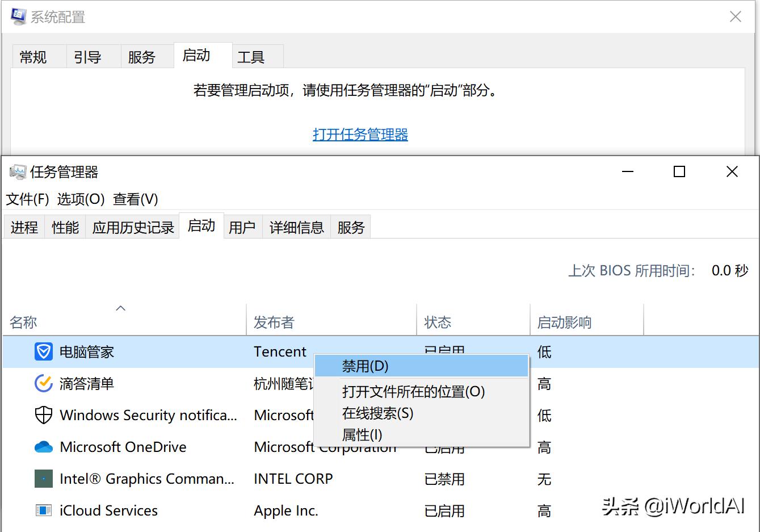Close the 系统配置 window
Screen dimensions: 760x532
(736, 17)
